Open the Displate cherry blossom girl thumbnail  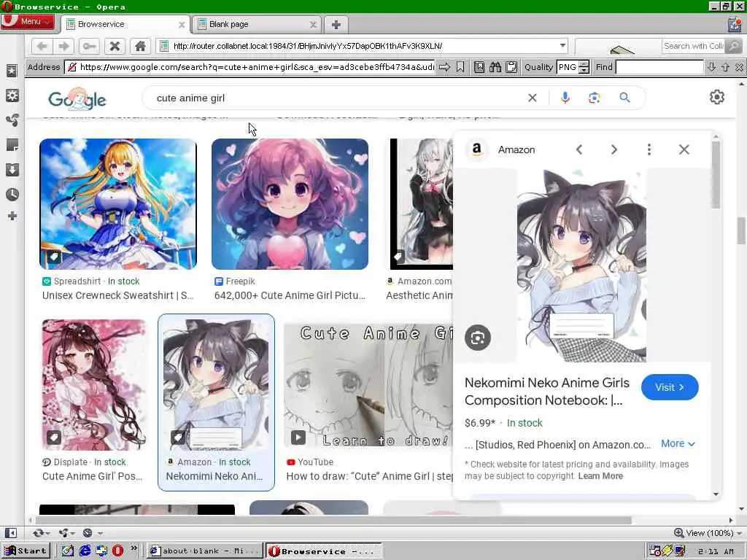pyautogui.click(x=94, y=385)
